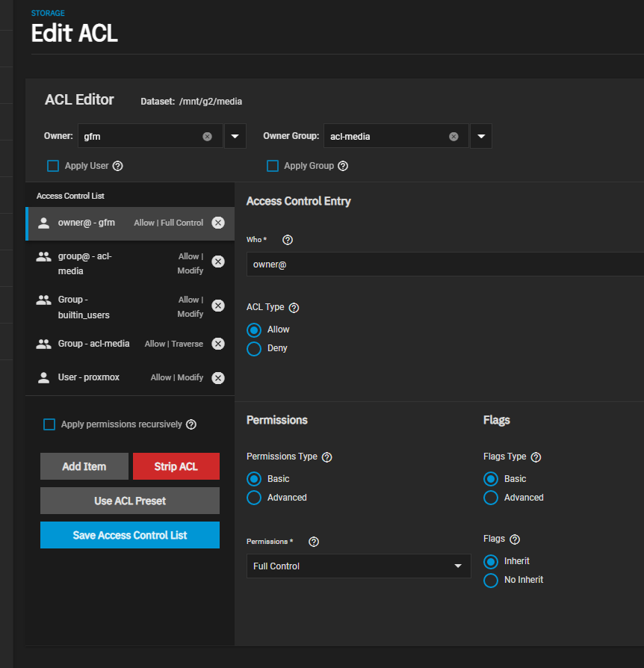The width and height of the screenshot is (644, 668).
Task: Show help for Permissions Type
Action: (x=326, y=457)
